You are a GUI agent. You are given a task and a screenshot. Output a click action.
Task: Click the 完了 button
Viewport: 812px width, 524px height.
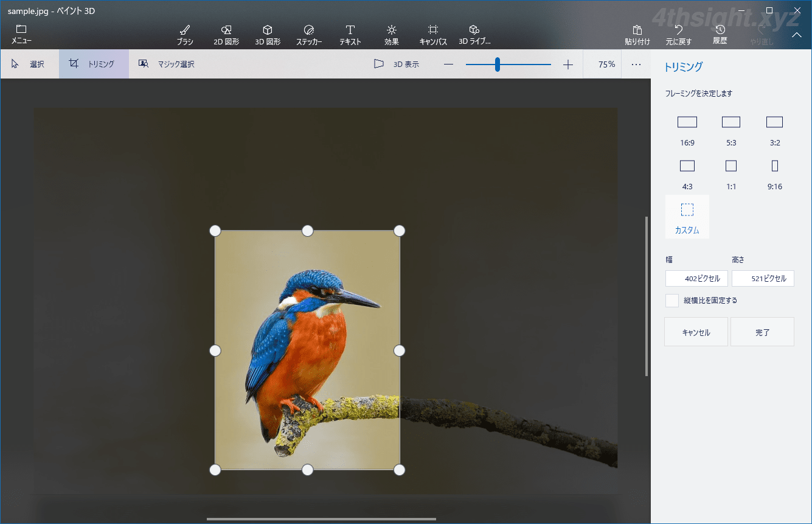pos(762,332)
